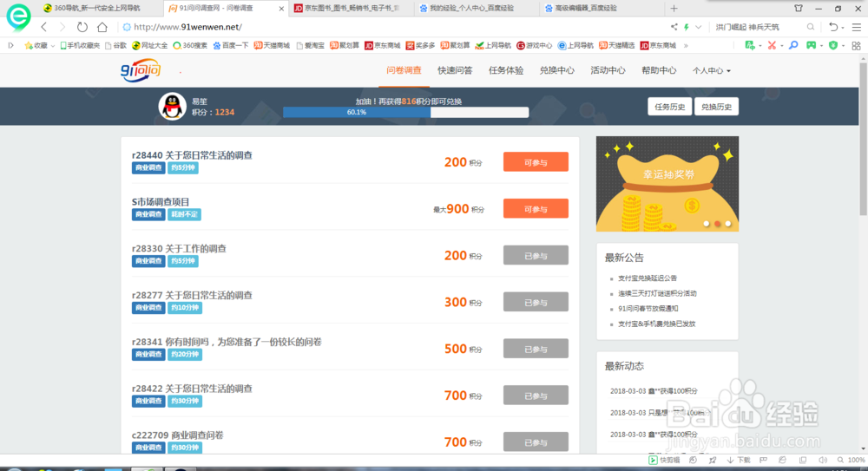Open 任务体验 navigation item
Image resolution: width=868 pixels, height=471 pixels.
tap(506, 70)
